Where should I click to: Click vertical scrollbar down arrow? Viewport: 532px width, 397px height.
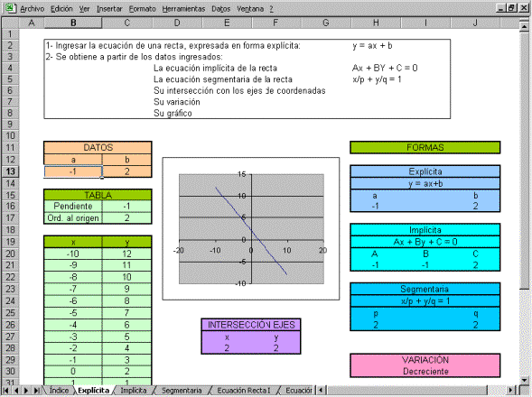(524, 380)
